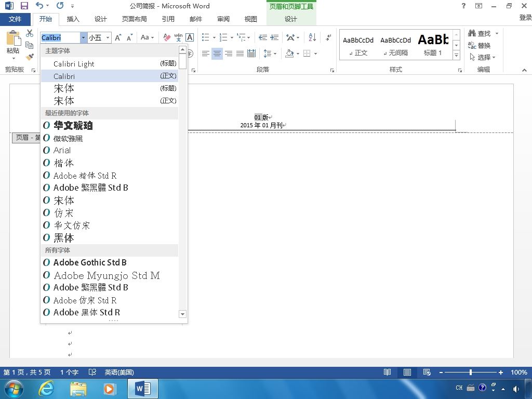Show or hide paragraph marks
The width and height of the screenshot is (532, 399).
click(x=328, y=37)
